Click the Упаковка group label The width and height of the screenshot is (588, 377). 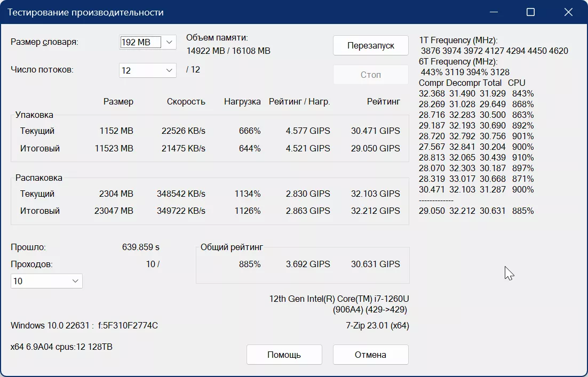click(x=34, y=115)
